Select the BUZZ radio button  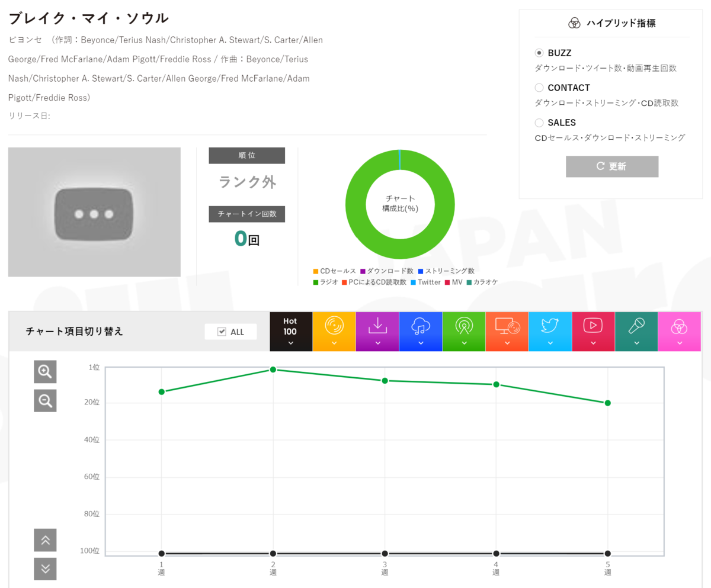pos(539,53)
